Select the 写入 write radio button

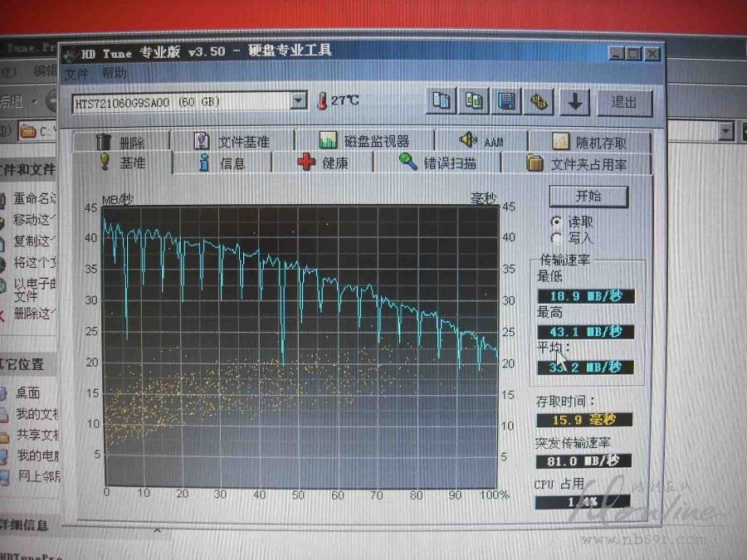tap(556, 237)
